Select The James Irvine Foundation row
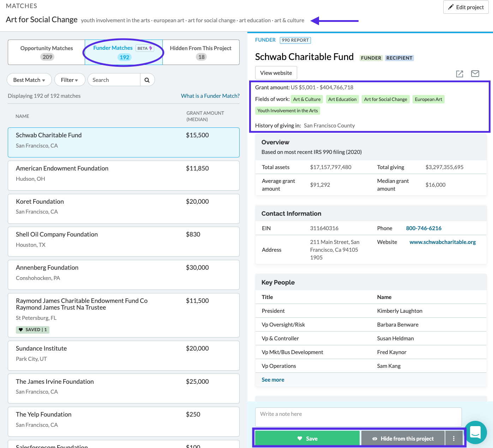The image size is (493, 448). pos(124,388)
